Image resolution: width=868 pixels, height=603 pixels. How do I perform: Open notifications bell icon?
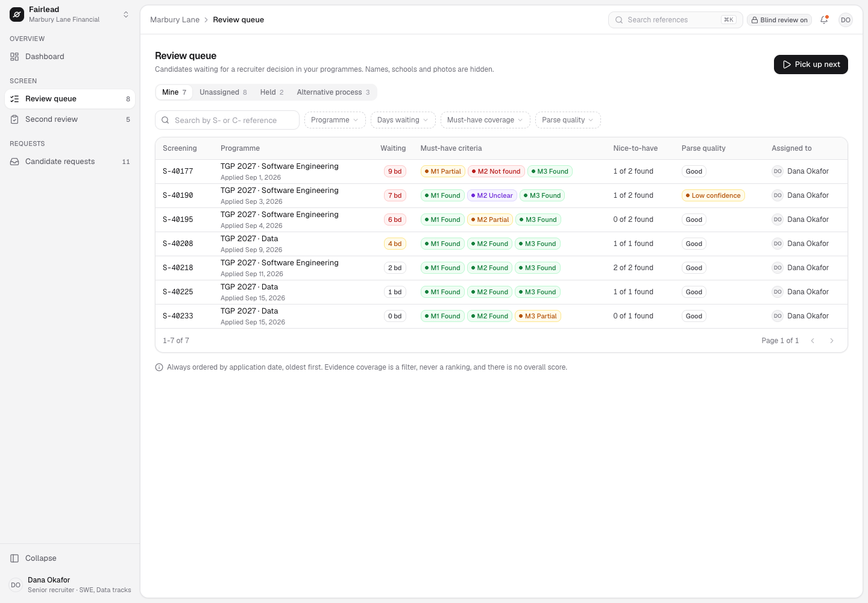tap(824, 20)
